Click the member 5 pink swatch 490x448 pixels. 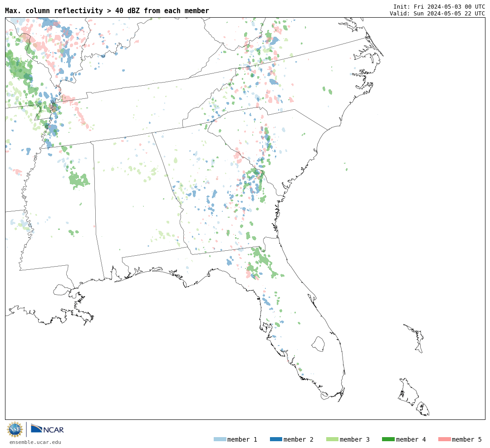445,439
